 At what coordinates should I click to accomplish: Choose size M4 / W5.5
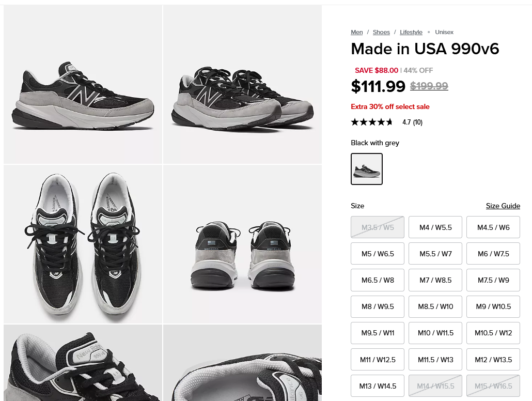(x=435, y=227)
